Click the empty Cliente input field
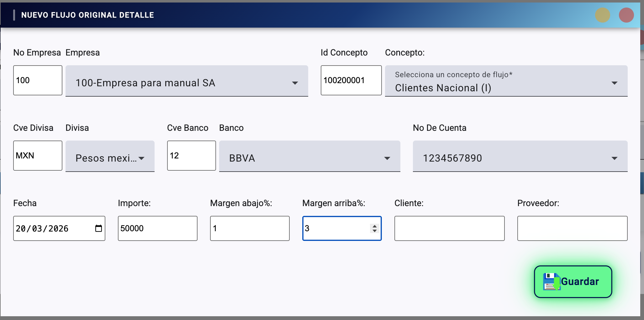The width and height of the screenshot is (644, 320). [449, 228]
